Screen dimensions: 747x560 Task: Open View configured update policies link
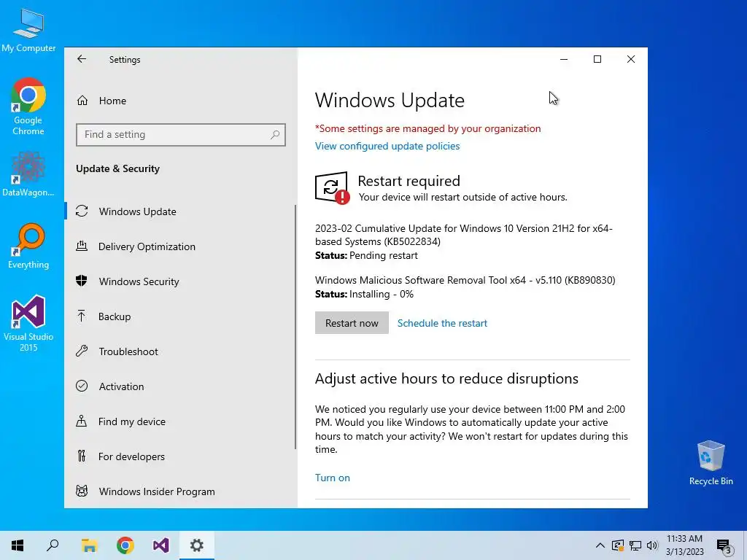coord(387,146)
